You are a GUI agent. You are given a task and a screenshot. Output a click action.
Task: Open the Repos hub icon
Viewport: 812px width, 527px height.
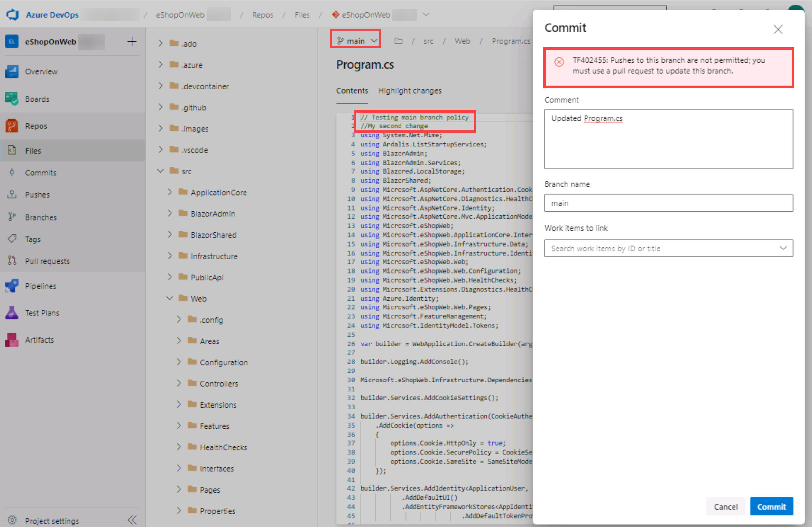point(12,126)
